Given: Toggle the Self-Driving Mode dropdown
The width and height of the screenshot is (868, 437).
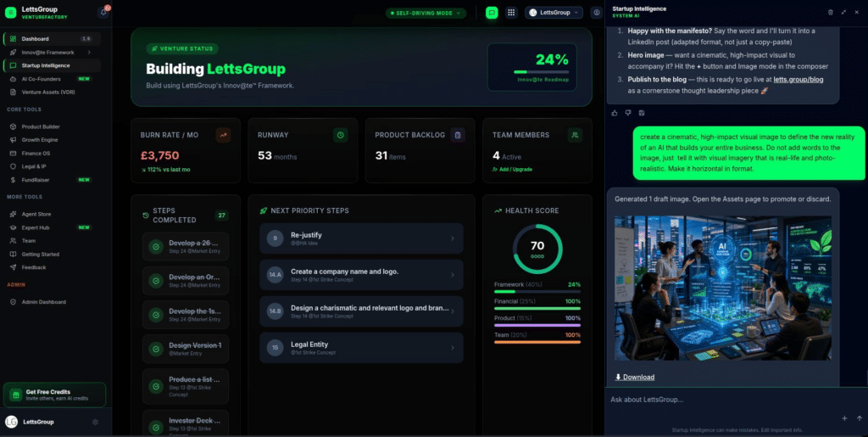Looking at the screenshot, I should 426,13.
